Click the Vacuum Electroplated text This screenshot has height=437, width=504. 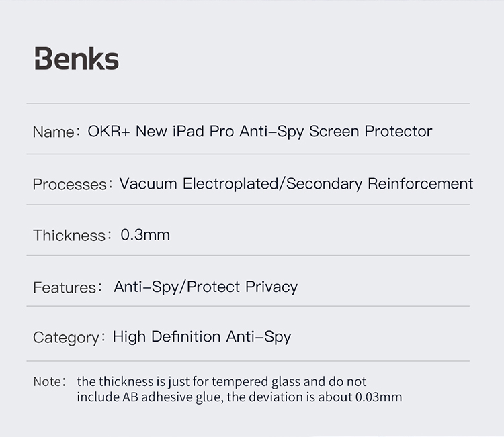click(199, 184)
